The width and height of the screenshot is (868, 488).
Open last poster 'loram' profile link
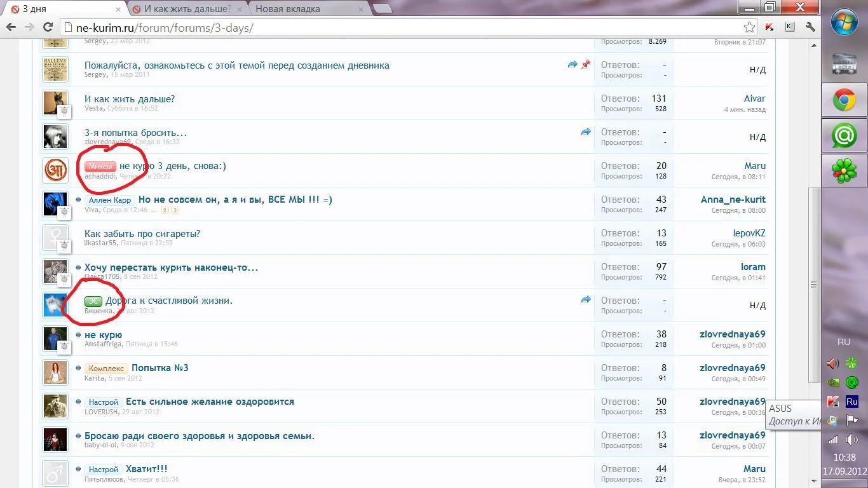coord(753,267)
